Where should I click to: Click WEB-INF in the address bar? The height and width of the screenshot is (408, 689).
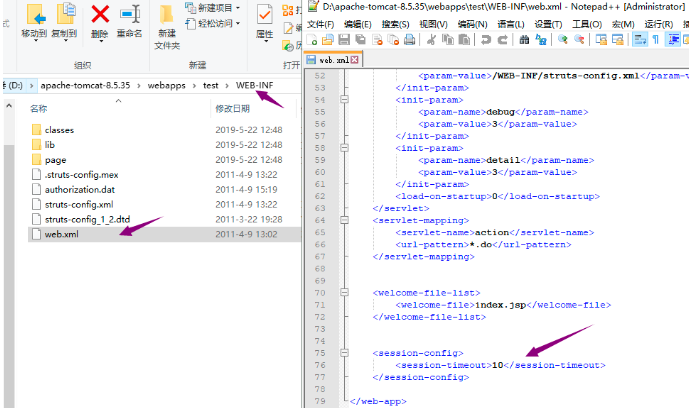[x=254, y=86]
